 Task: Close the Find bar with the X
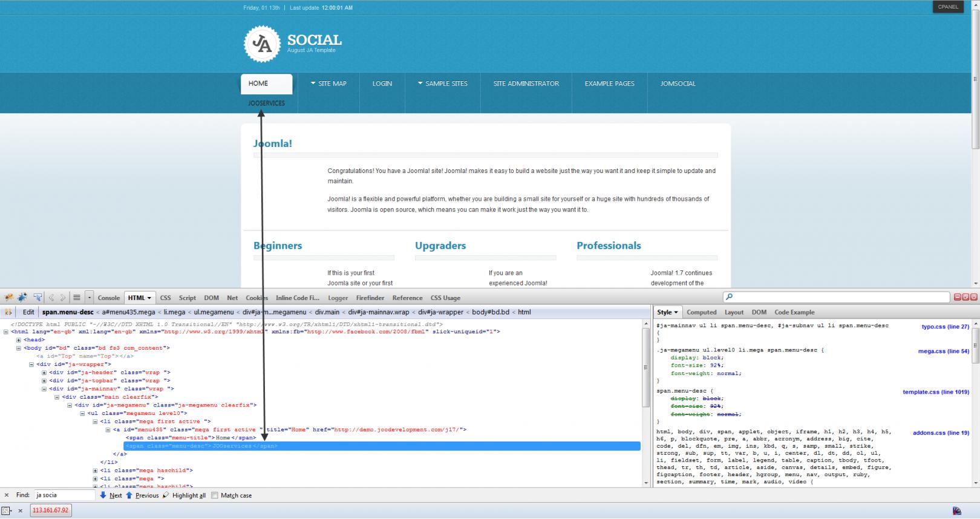(x=7, y=495)
